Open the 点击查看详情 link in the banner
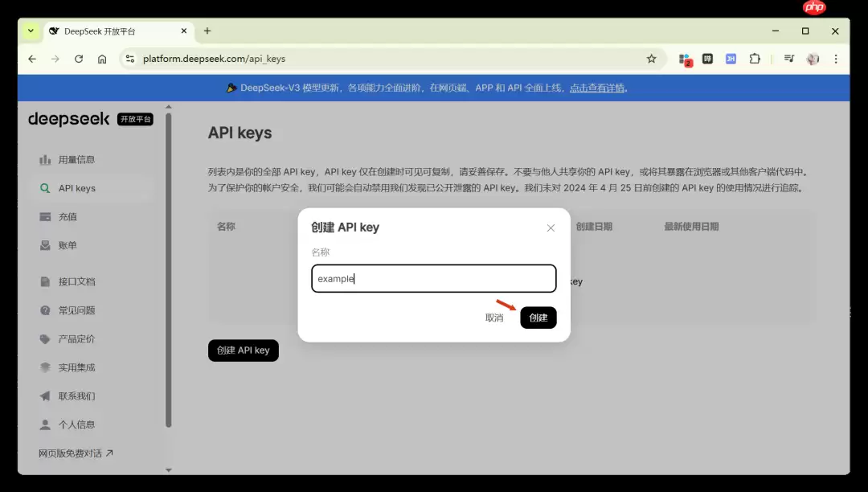The height and width of the screenshot is (492, 868). (598, 87)
